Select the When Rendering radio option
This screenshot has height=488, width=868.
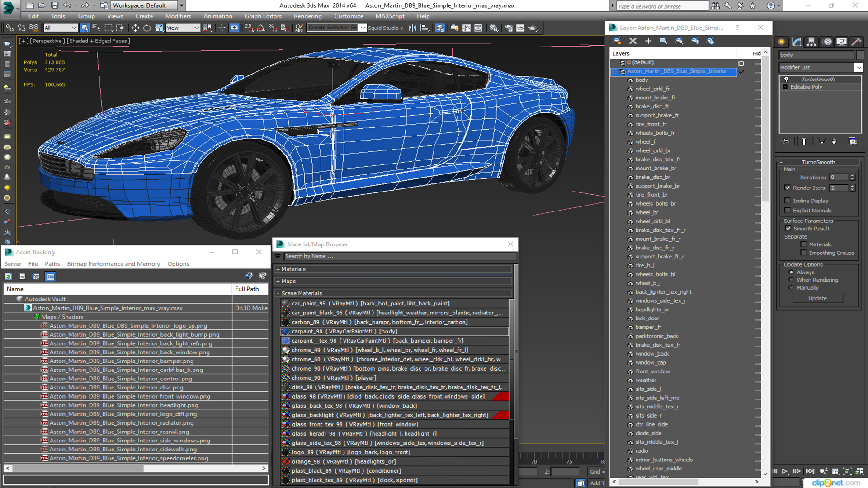point(791,280)
